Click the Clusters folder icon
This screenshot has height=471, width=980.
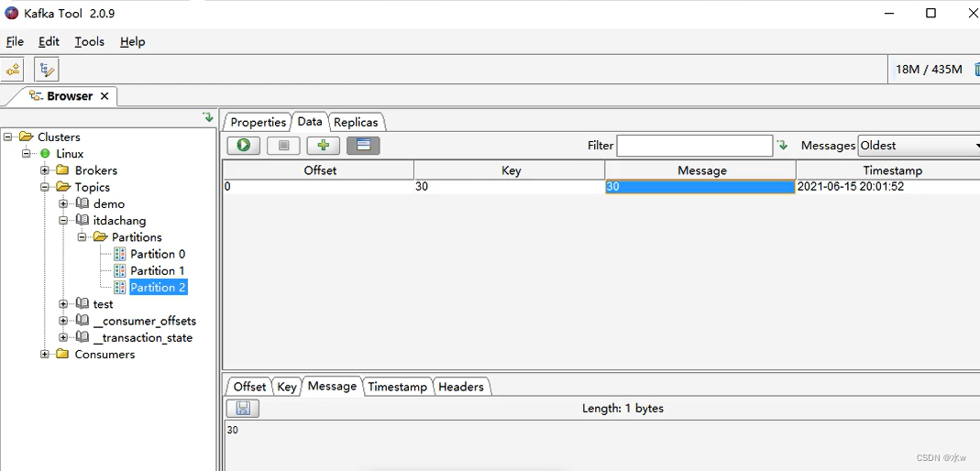click(26, 137)
